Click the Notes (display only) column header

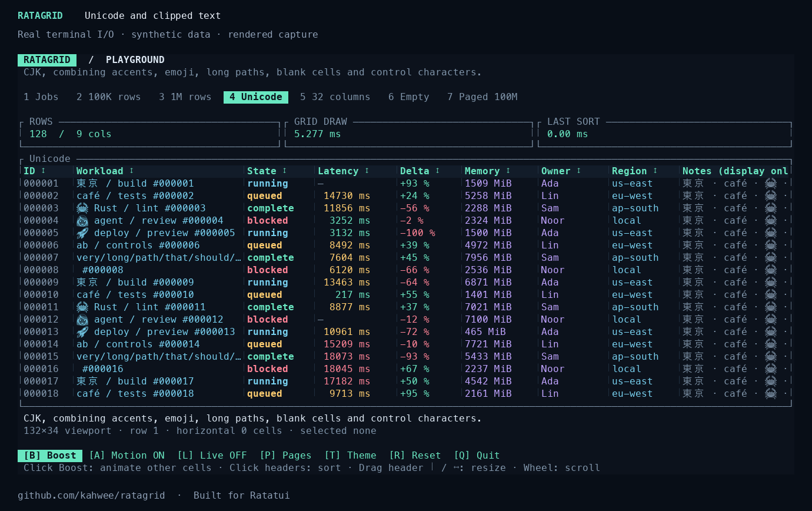pos(735,171)
